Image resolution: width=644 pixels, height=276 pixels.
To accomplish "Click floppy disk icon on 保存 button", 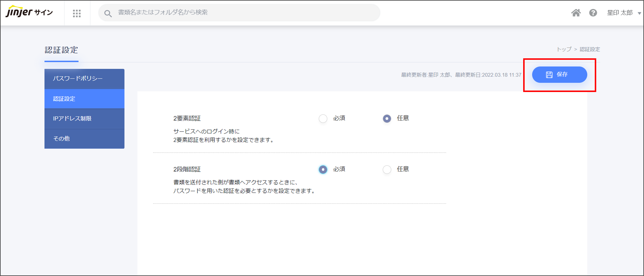I will pos(549,75).
